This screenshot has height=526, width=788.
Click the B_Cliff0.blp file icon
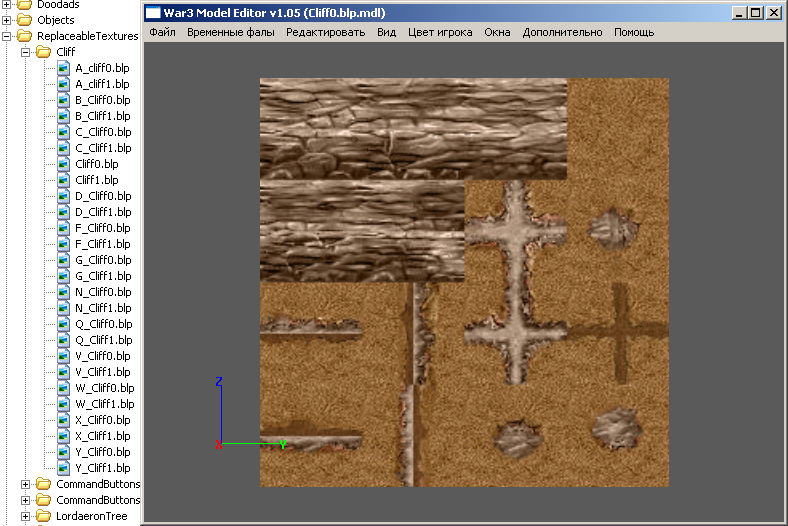[63, 100]
